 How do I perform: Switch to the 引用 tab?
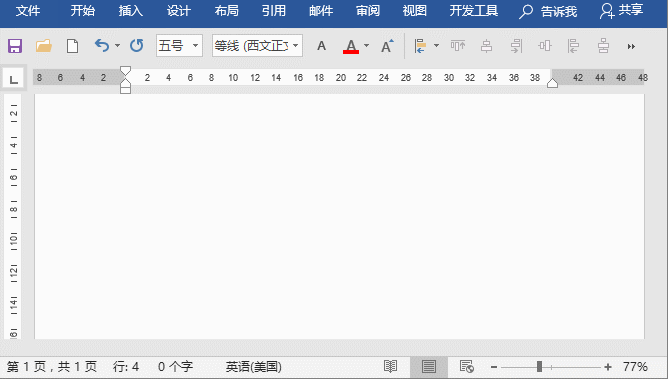[x=274, y=11]
